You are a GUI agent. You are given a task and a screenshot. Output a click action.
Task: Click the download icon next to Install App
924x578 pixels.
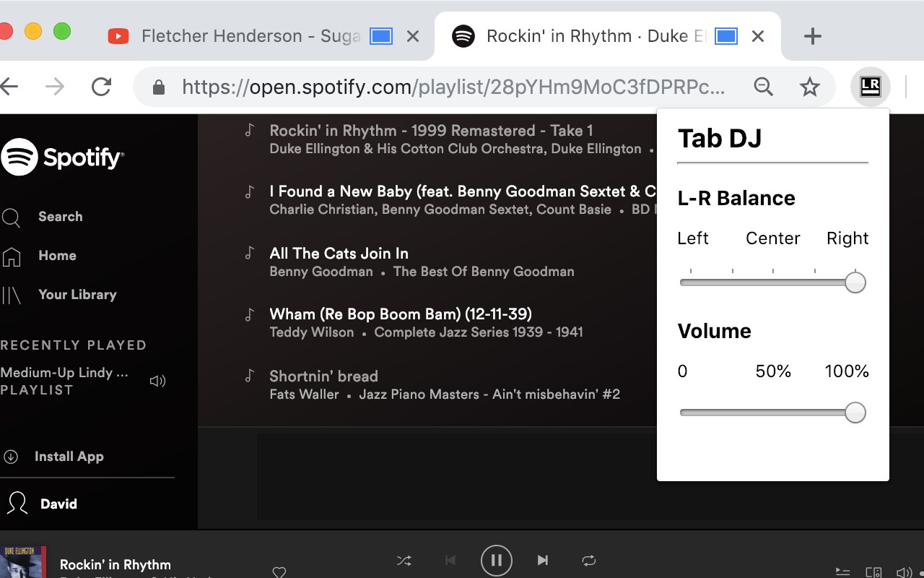[11, 457]
